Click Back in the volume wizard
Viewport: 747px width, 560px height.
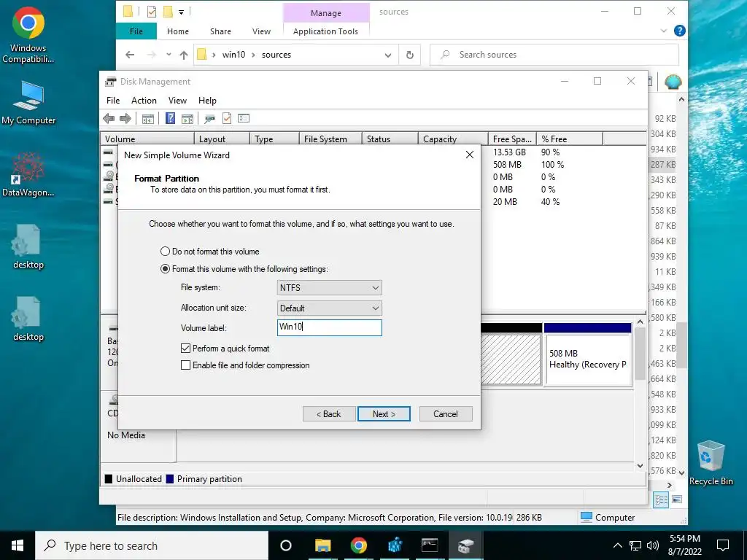329,414
